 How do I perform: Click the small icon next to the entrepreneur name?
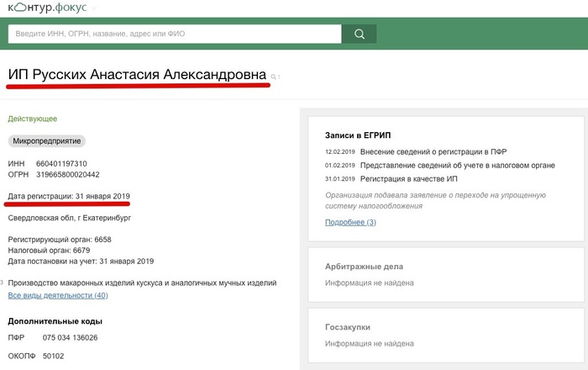click(x=276, y=77)
